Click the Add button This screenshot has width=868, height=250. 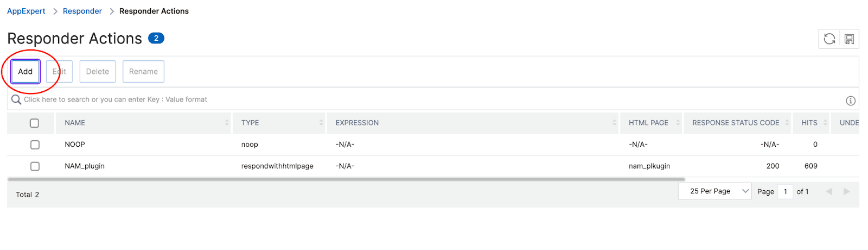click(x=25, y=71)
